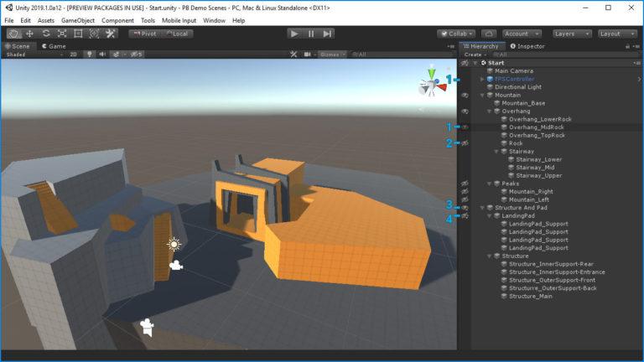
Task: Toggle scene effects image icon
Action: (117, 54)
